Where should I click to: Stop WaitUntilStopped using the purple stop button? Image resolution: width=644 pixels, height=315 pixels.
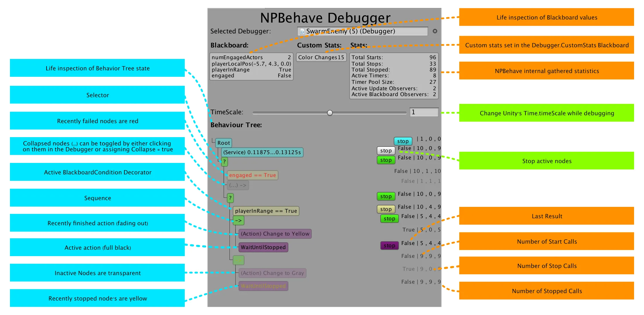point(390,246)
